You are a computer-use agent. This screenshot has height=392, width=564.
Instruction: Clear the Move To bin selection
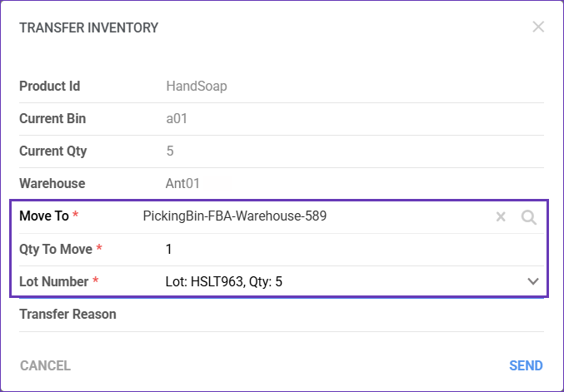[501, 217]
